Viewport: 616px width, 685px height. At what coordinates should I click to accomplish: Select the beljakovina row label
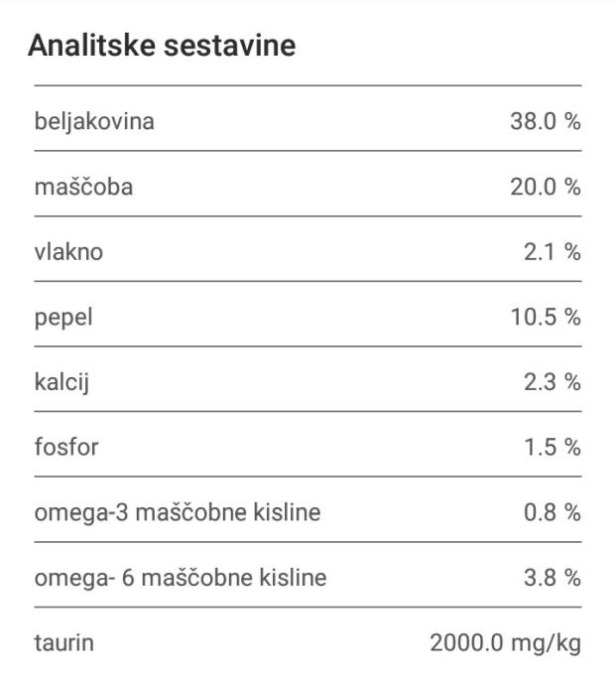[x=94, y=121]
